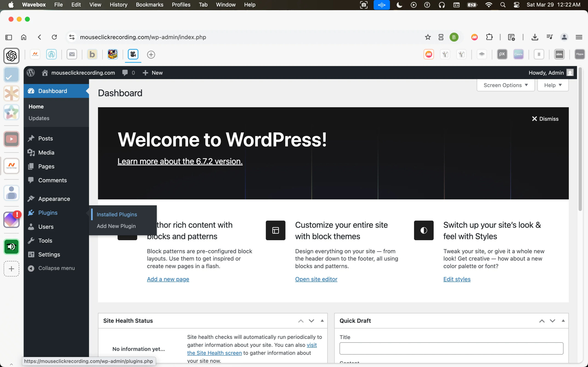Follow the Open site editor link

316,279
